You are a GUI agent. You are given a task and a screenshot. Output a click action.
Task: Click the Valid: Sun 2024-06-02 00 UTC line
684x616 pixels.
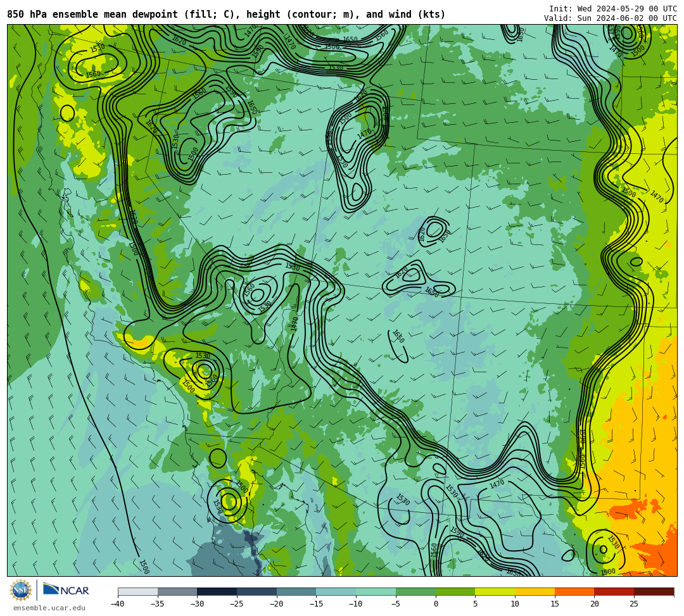611,18
